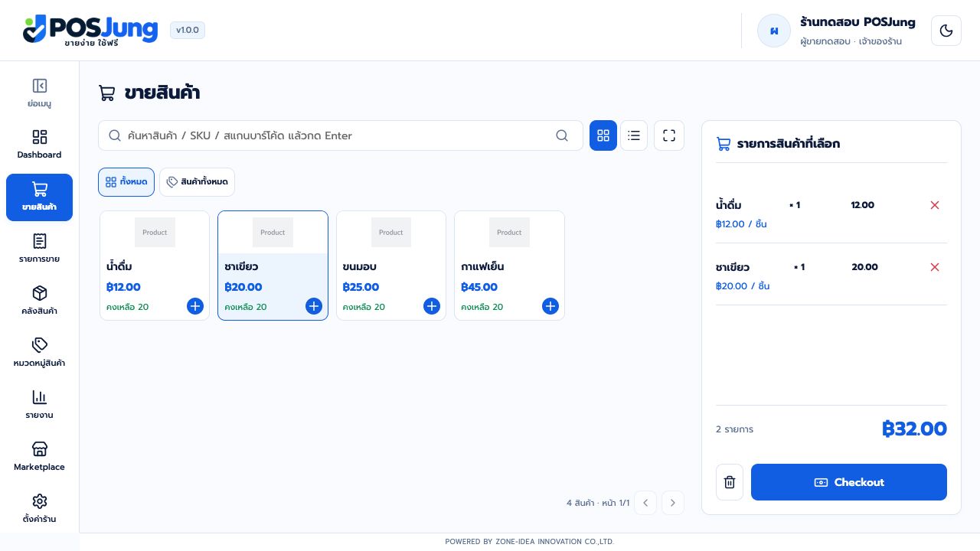Select the สินค้าทั้งหมด category tab
The image size is (980, 551).
coord(197,182)
